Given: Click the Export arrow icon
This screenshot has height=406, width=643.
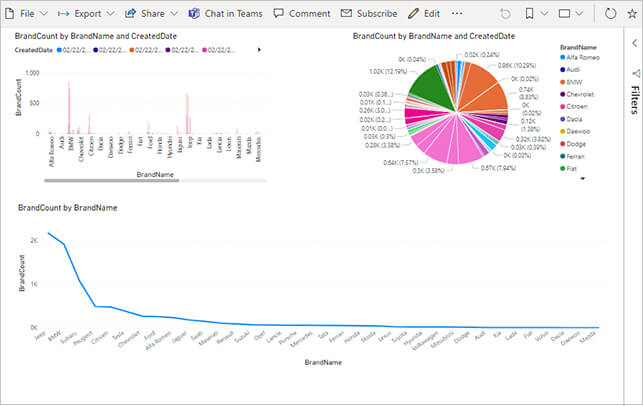Looking at the screenshot, I should point(63,14).
